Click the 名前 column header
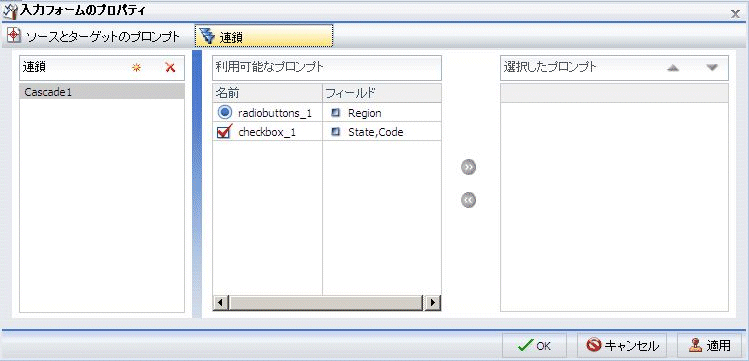The width and height of the screenshot is (749, 361). pyautogui.click(x=268, y=93)
